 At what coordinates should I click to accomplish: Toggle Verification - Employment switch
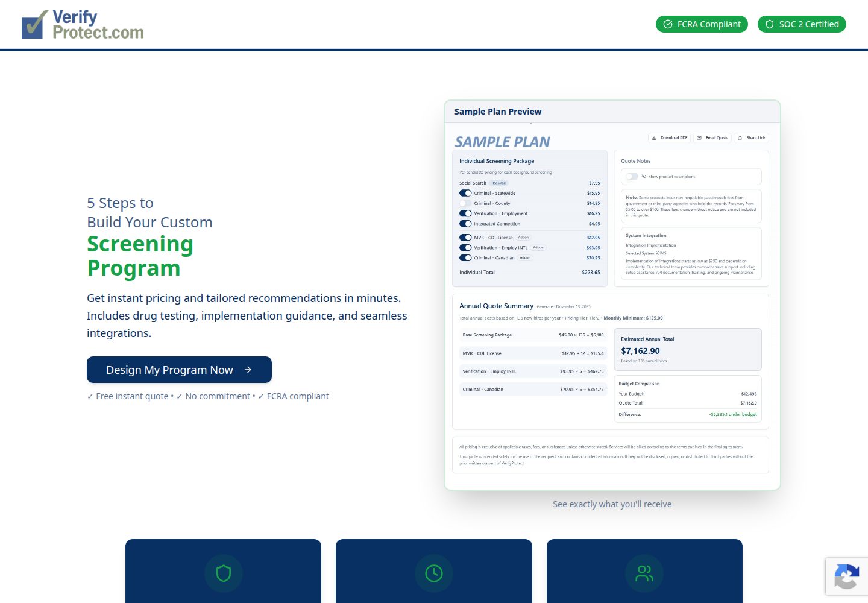465,213
